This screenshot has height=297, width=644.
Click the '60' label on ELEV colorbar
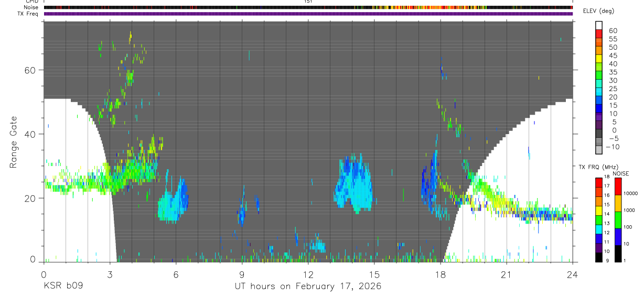point(612,30)
